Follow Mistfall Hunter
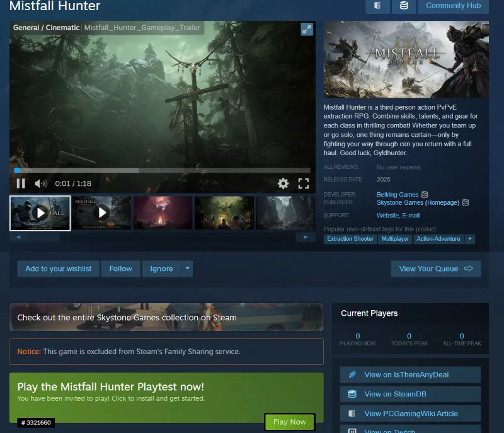 (120, 268)
